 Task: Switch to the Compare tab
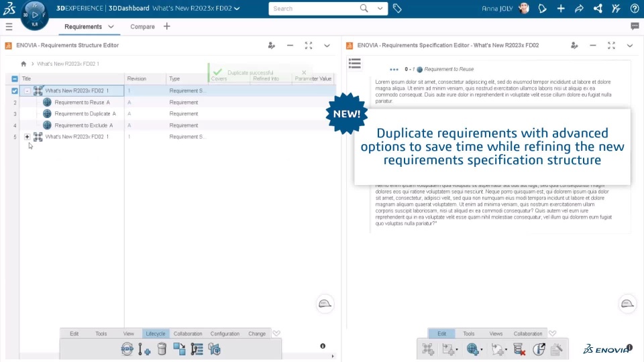click(142, 27)
